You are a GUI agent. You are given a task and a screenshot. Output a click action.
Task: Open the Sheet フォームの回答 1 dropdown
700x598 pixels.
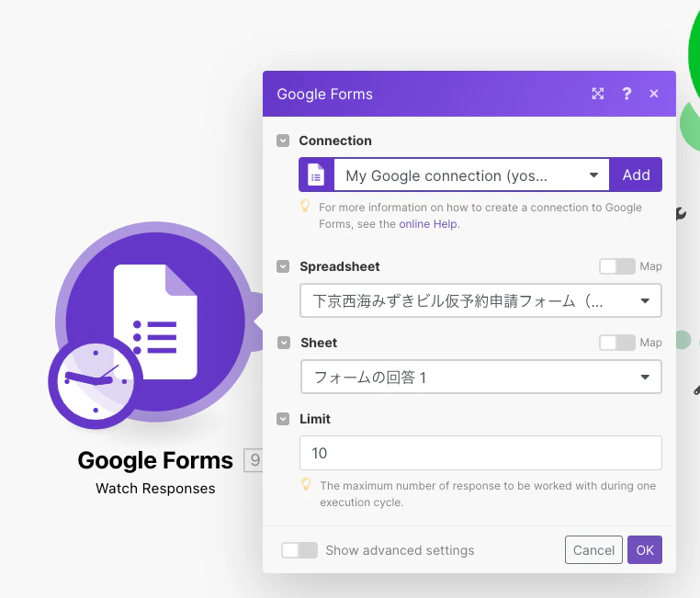481,378
